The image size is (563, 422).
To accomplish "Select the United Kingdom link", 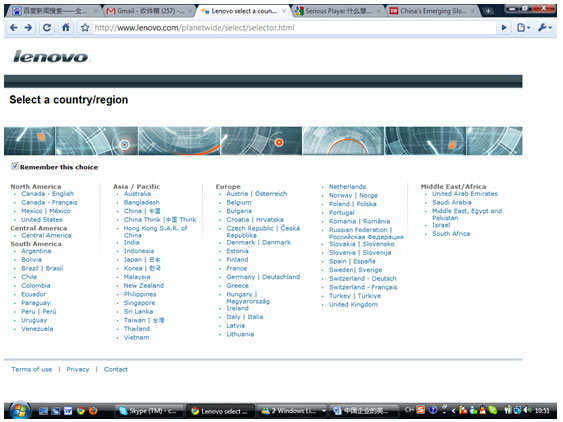I will (353, 305).
